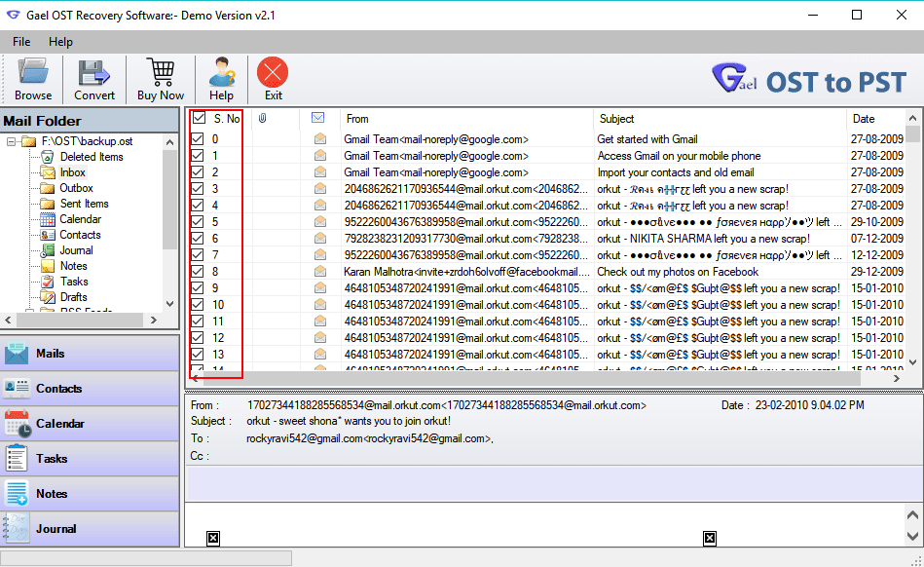The image size is (924, 567).
Task: Open the Contacts panel button
Action: click(90, 389)
